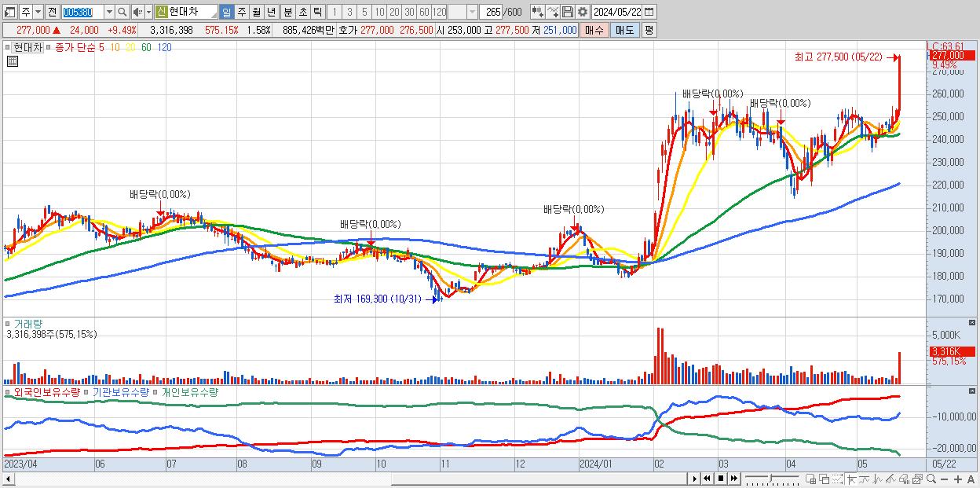Click the 전 button in top toolbar
The height and width of the screenshot is (488, 980).
point(52,12)
